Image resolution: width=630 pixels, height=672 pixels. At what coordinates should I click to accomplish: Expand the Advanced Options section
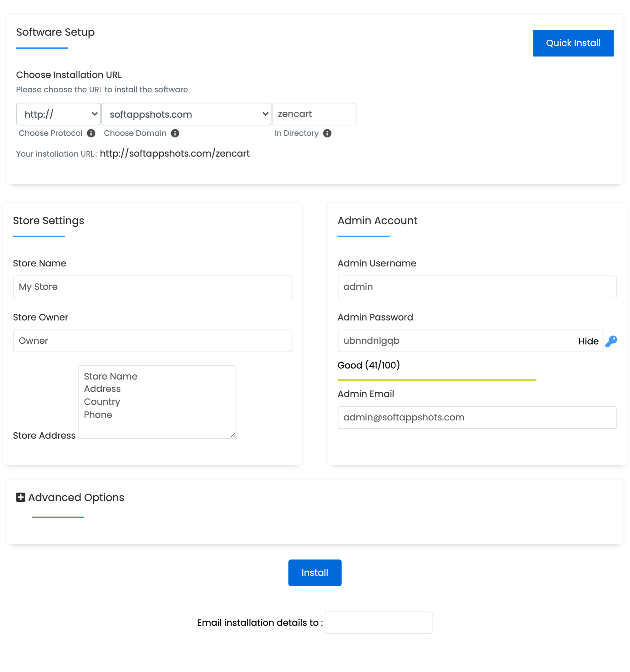pyautogui.click(x=75, y=497)
